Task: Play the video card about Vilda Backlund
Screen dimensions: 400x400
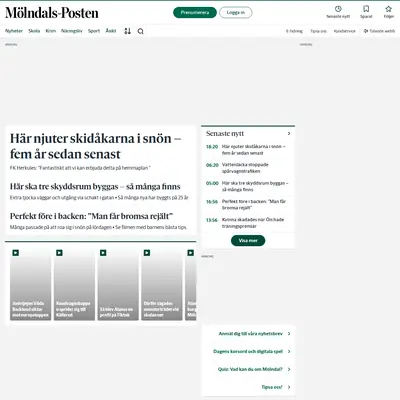Action: 30,284
